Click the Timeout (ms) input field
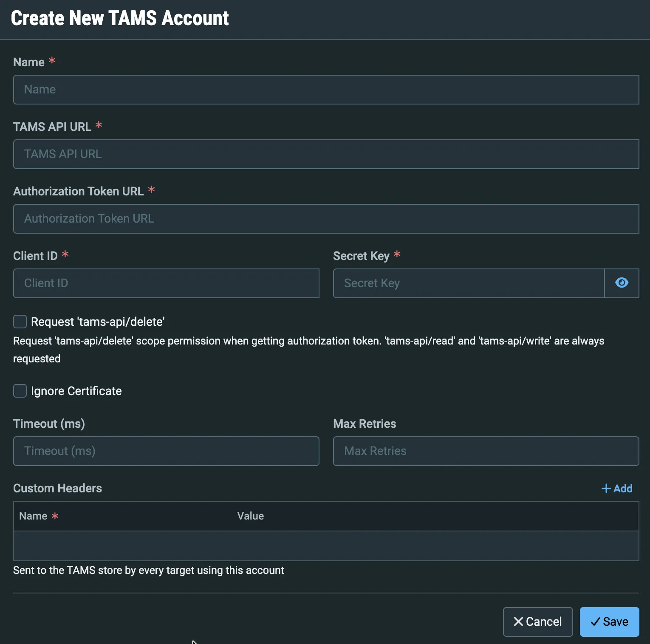 (166, 451)
